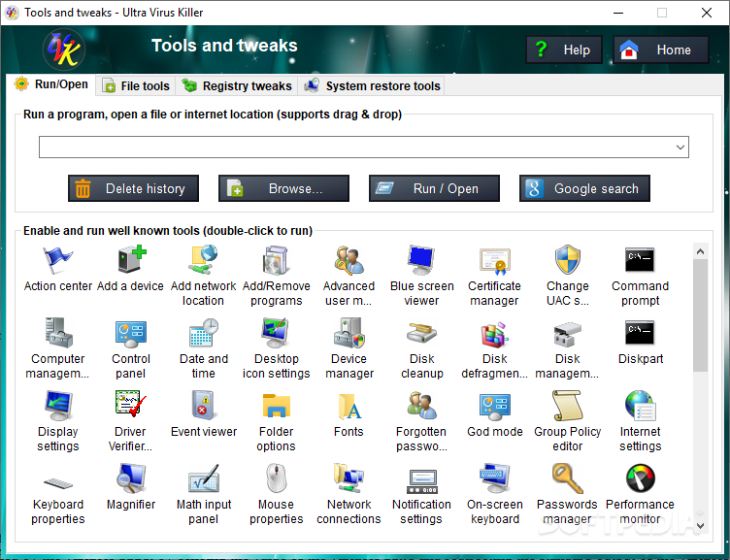Viewport: 730px width, 560px height.
Task: Switch to the Run/Open tab
Action: (51, 84)
